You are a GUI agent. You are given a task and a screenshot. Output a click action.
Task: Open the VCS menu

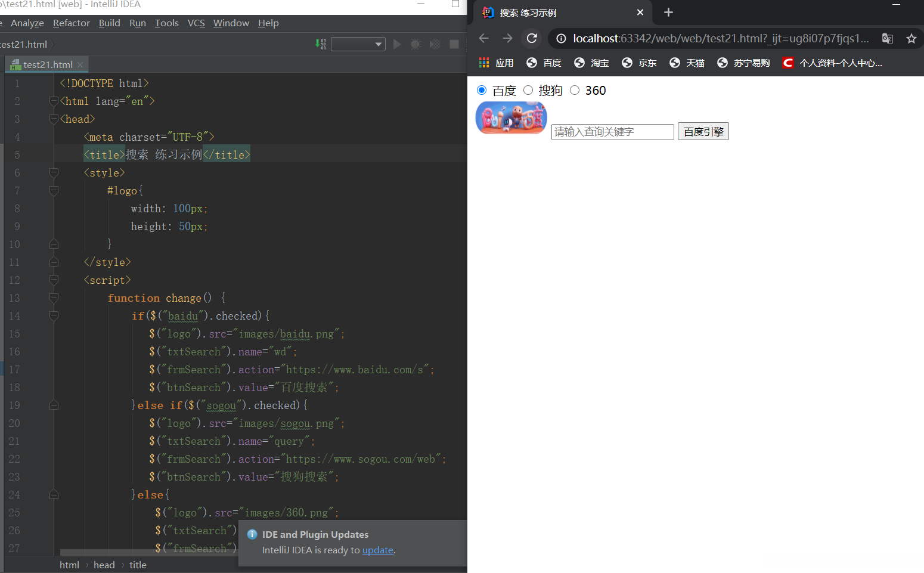[x=196, y=23]
